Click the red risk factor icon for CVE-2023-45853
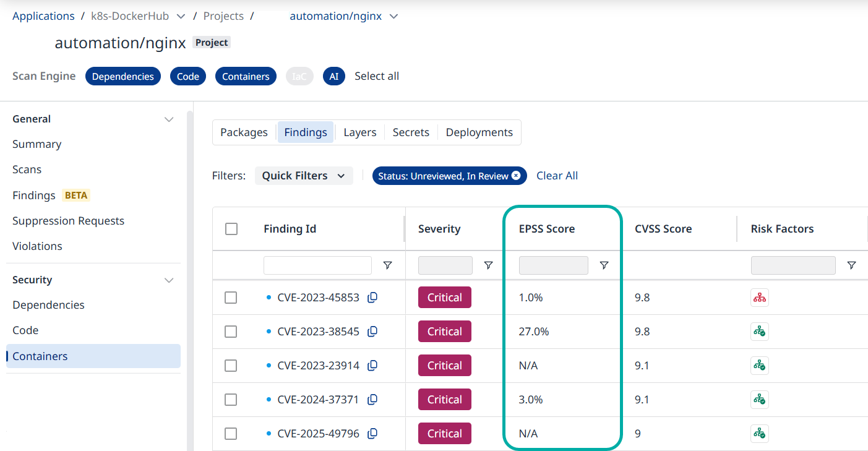 [759, 298]
